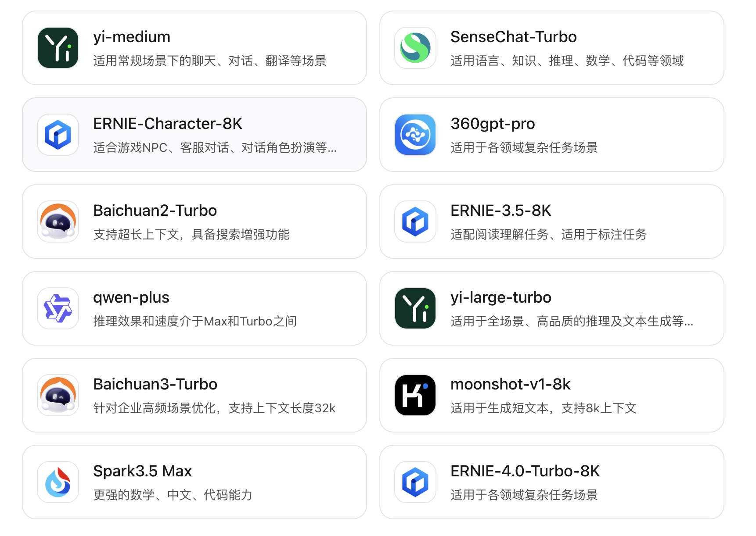Pick the SenseChat-Turbo model name
Viewport: 756px width, 536px height.
click(x=513, y=37)
